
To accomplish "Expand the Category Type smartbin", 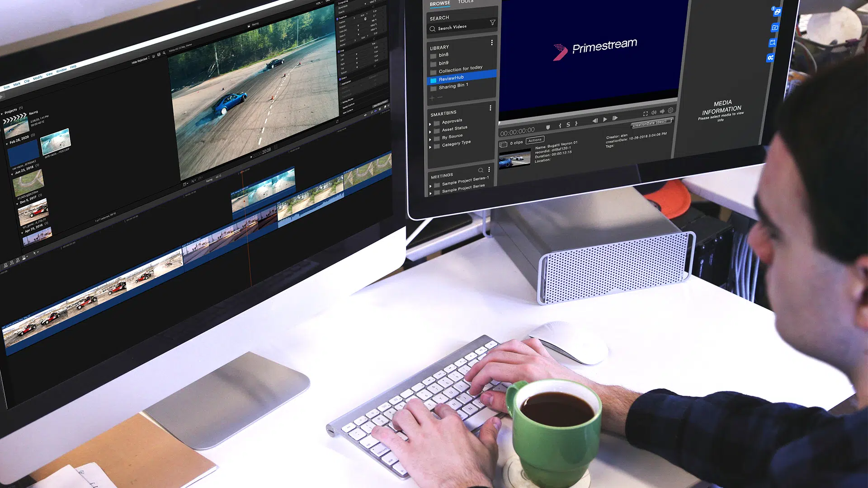I will tap(430, 147).
